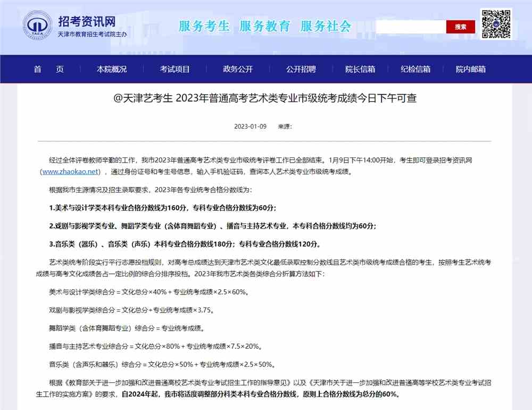Open the 考试项目 navigation item
The width and height of the screenshot is (532, 410).
(174, 69)
